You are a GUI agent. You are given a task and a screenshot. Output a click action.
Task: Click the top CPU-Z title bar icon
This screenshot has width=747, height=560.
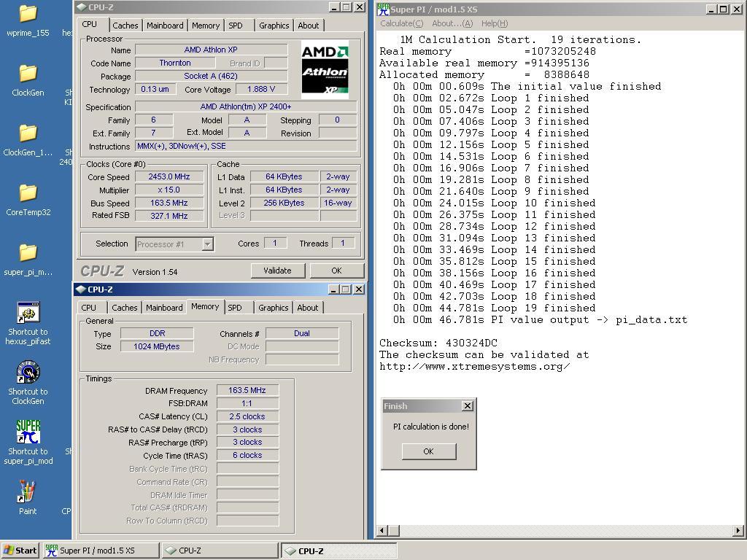pos(82,7)
